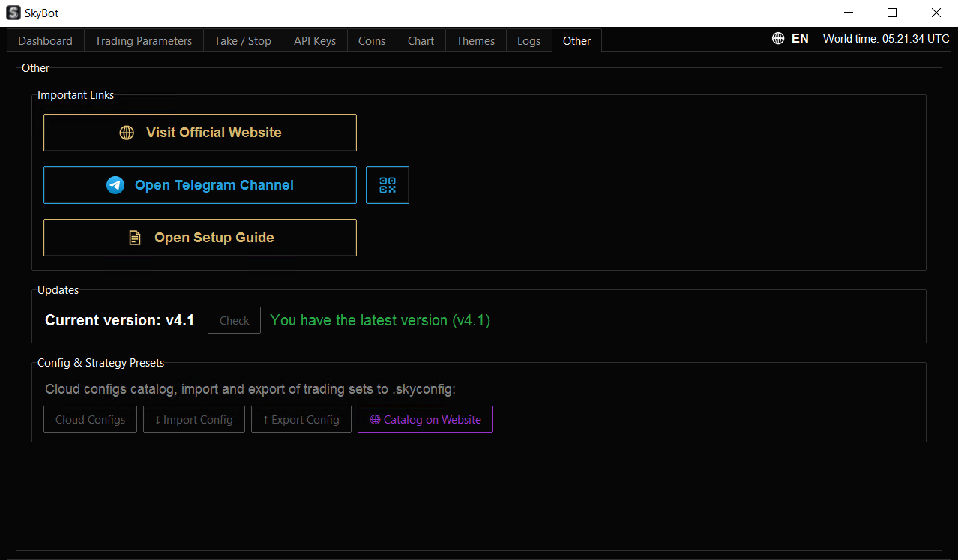Click the Import Config button
Screen dimensions: 958x560
pos(194,420)
